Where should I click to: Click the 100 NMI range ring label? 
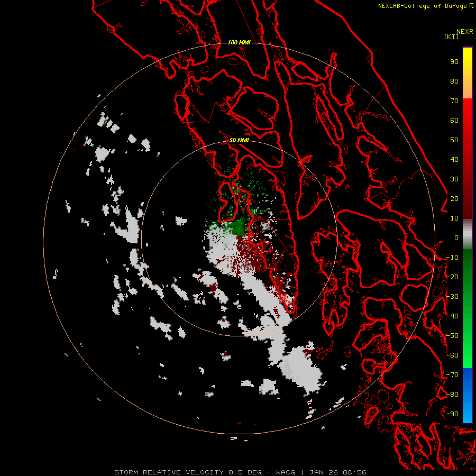(239, 42)
